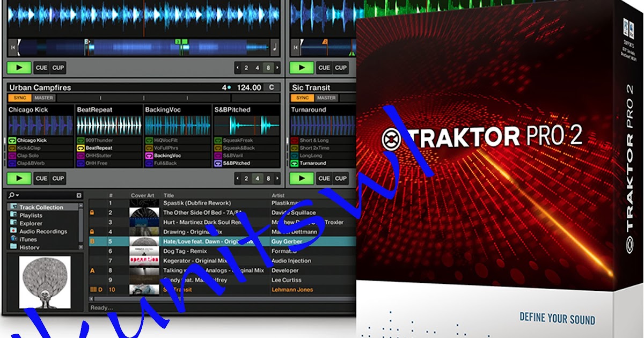Click loop size right arrow, Urban Campfires deck
This screenshot has height=338, width=644.
coord(277,179)
